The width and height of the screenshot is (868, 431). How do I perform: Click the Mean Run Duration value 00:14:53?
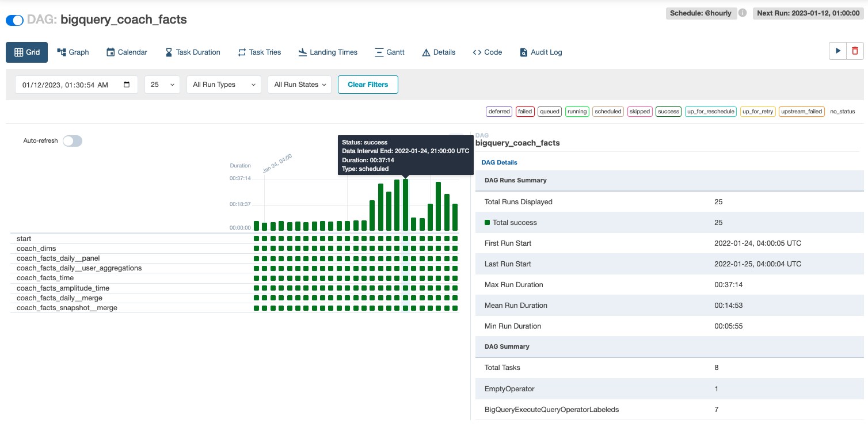728,306
